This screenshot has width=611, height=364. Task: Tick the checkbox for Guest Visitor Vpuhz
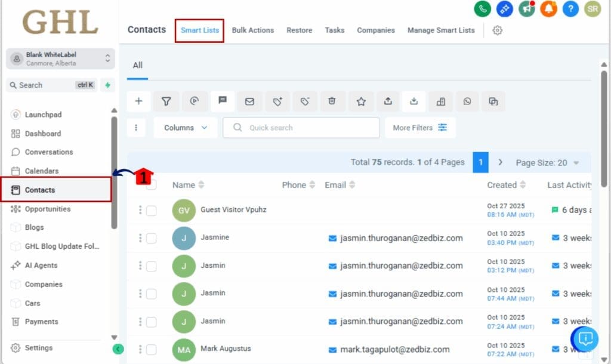pos(152,210)
